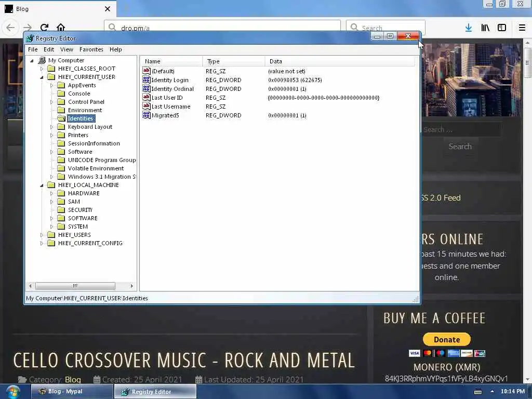Toggle the browser sidebar icon
Screen dimensions: 532x399
pyautogui.click(x=502, y=28)
